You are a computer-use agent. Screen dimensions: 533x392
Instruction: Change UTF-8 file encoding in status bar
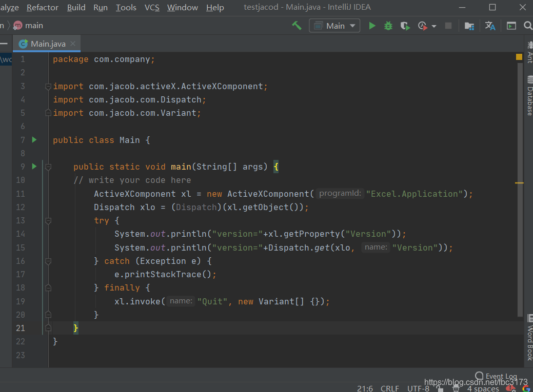418,388
